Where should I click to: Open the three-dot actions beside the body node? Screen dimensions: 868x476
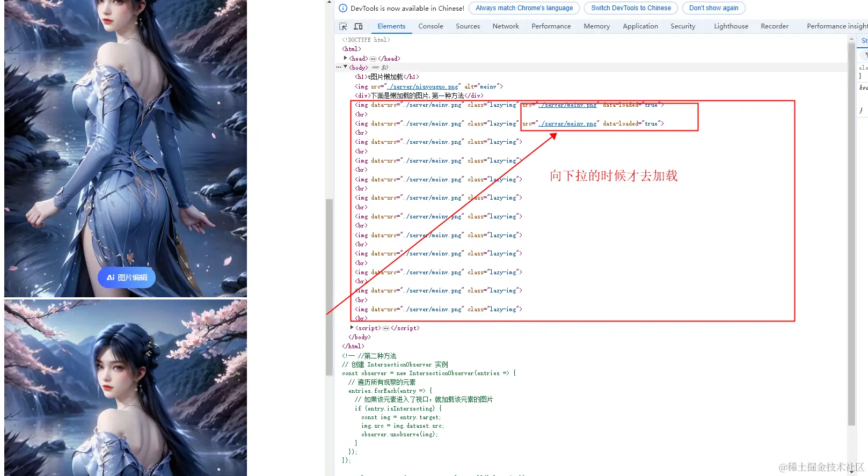pos(339,67)
